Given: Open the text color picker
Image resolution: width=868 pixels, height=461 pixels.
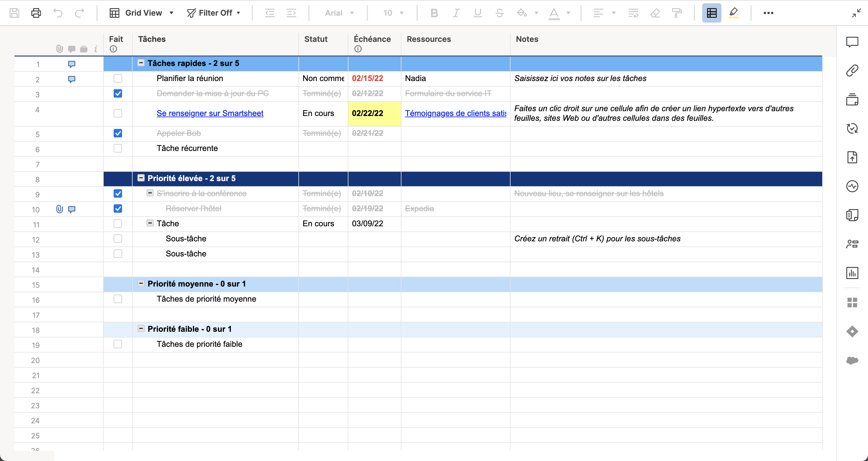Looking at the screenshot, I should [568, 13].
